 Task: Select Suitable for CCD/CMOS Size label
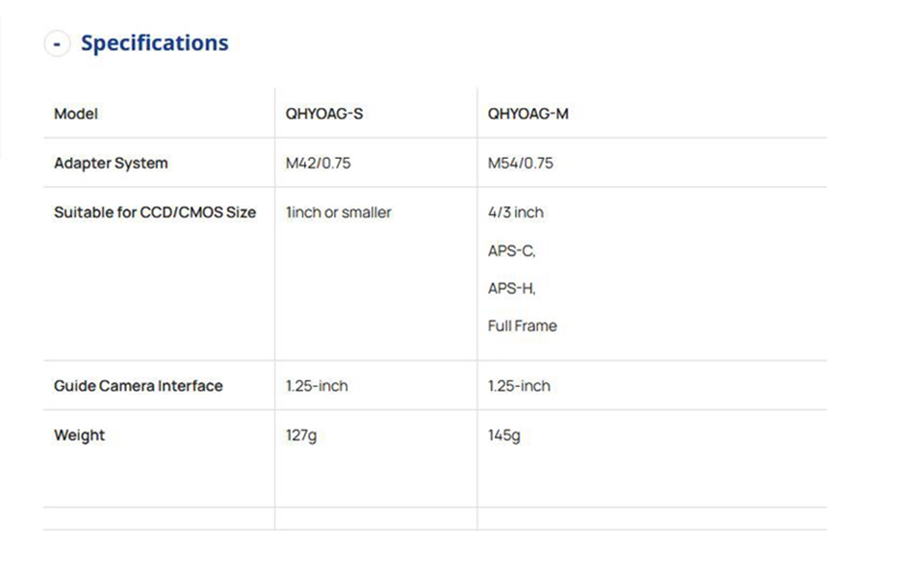click(x=155, y=212)
